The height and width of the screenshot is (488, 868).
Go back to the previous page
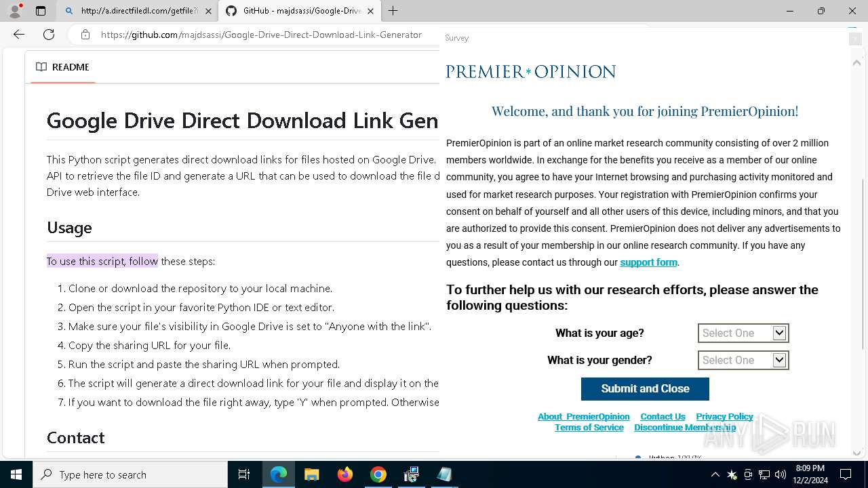point(19,35)
